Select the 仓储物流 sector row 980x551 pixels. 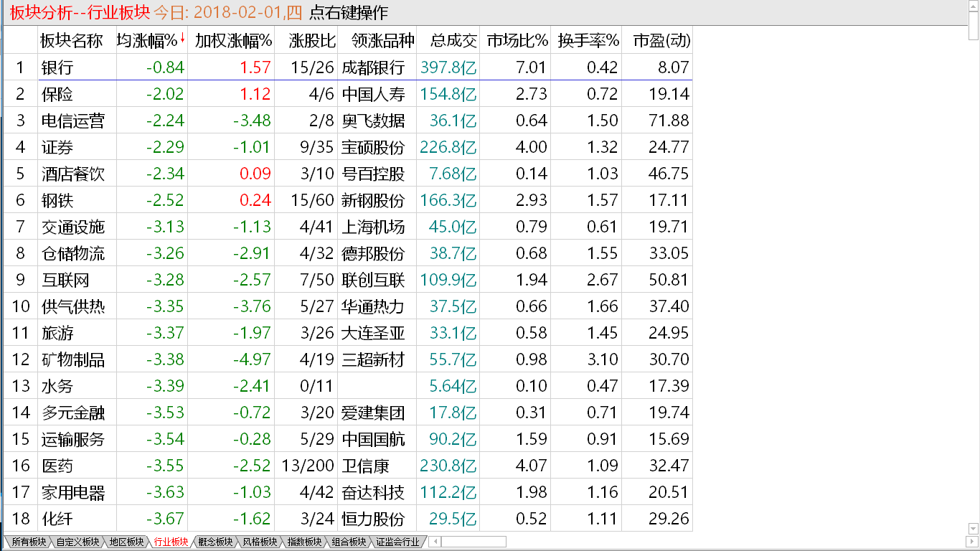click(x=347, y=253)
